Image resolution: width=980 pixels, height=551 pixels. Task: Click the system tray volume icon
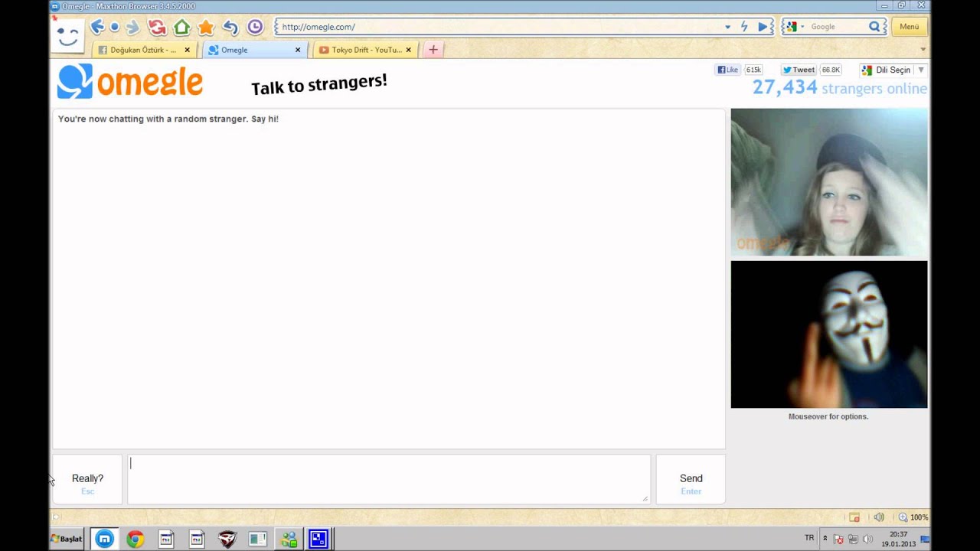click(867, 540)
